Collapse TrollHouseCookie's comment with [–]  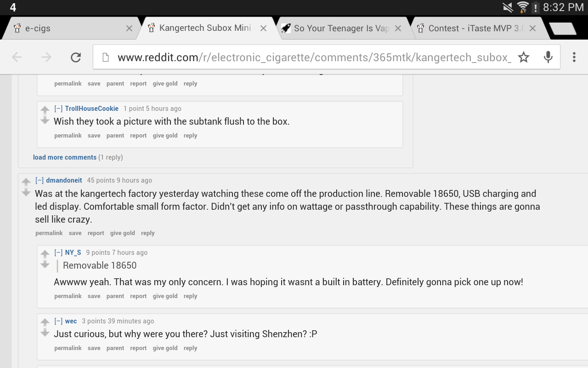[58, 109]
